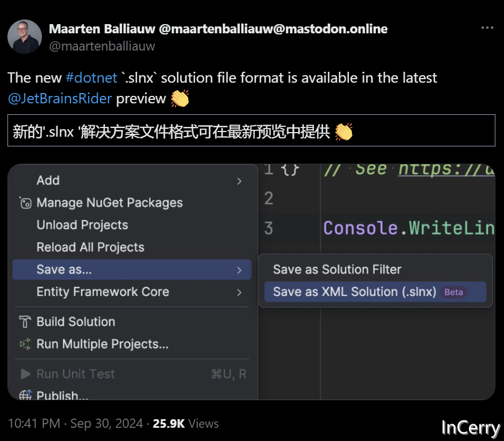Open the Add submenu entry

pos(132,181)
